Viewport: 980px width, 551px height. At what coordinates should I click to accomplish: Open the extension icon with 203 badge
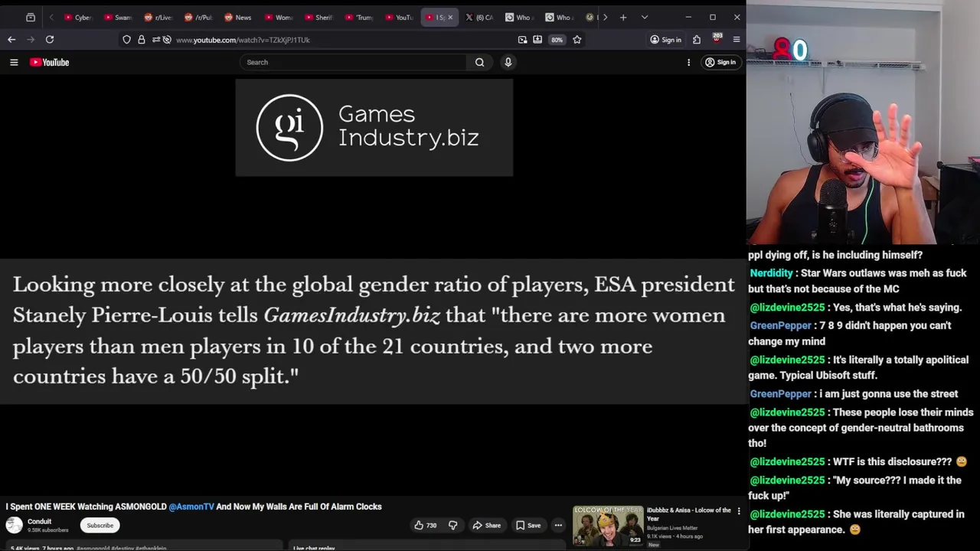717,38
